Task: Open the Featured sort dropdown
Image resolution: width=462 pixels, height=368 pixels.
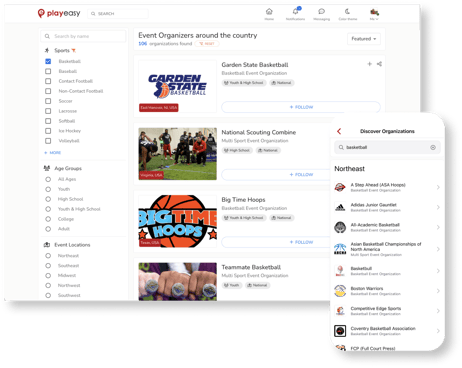Action: [363, 39]
